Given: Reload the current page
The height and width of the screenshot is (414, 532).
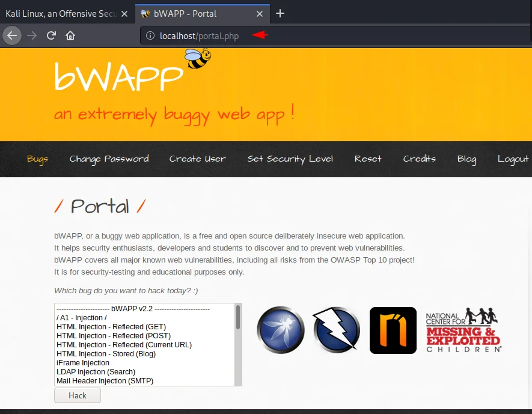Looking at the screenshot, I should tap(51, 35).
